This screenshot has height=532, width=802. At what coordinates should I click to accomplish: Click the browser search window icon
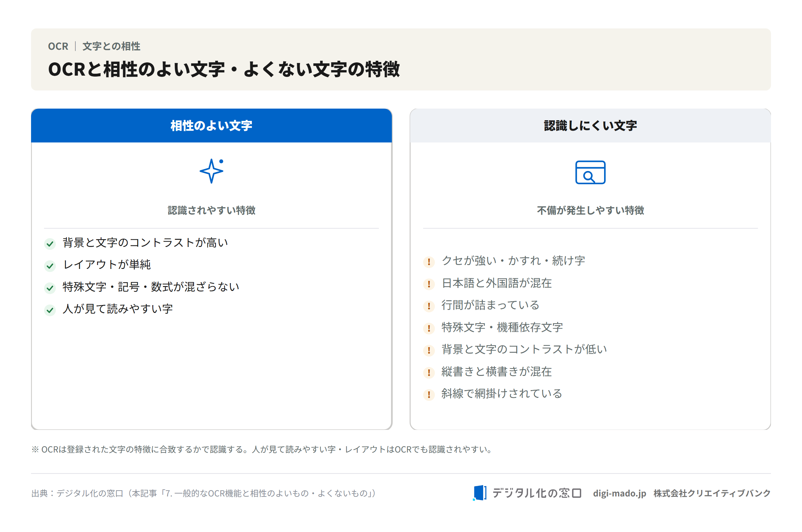590,172
